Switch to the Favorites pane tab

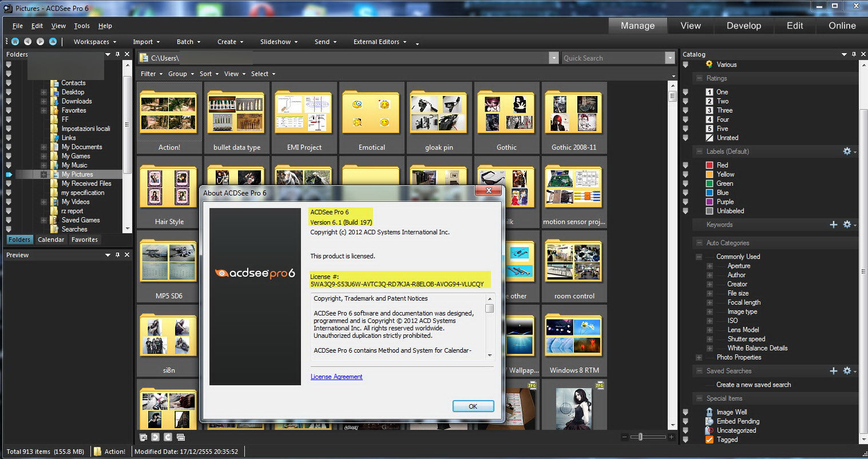click(x=85, y=240)
